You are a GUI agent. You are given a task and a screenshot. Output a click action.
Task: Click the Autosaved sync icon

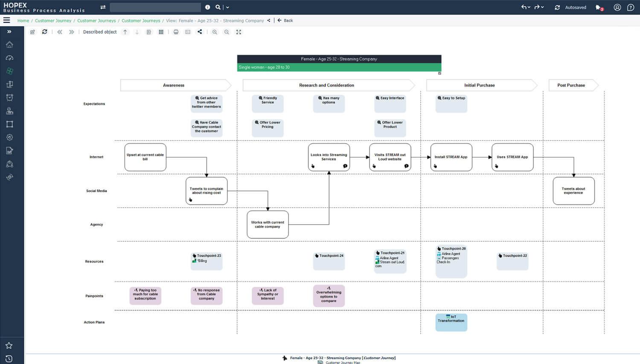[557, 7]
